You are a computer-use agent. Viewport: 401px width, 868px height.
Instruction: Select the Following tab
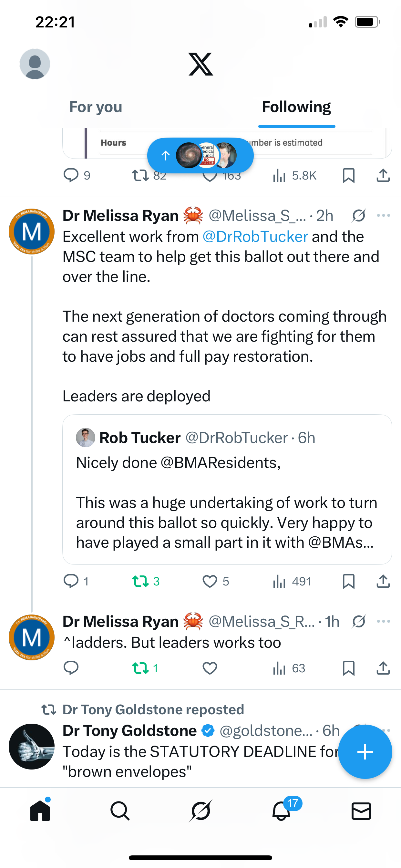pos(296,107)
